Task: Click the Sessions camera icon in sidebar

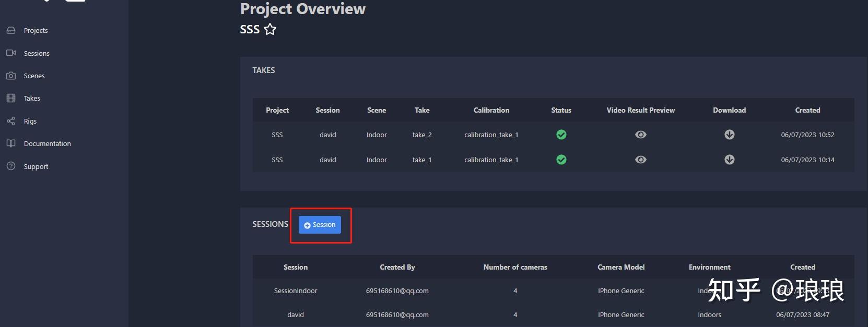Action: tap(11, 53)
